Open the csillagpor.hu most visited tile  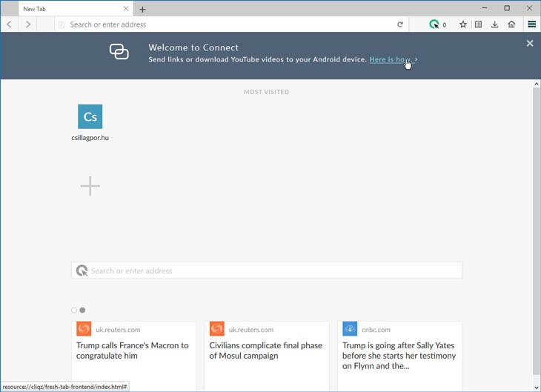point(90,123)
